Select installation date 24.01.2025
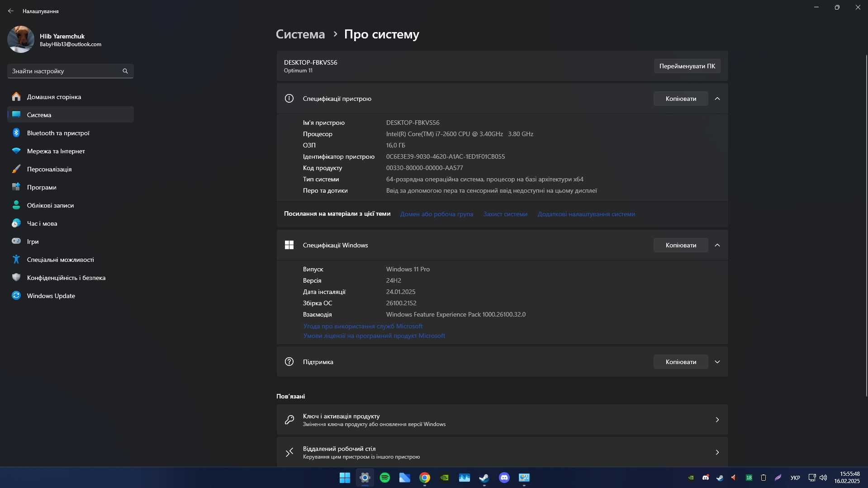 coord(401,292)
